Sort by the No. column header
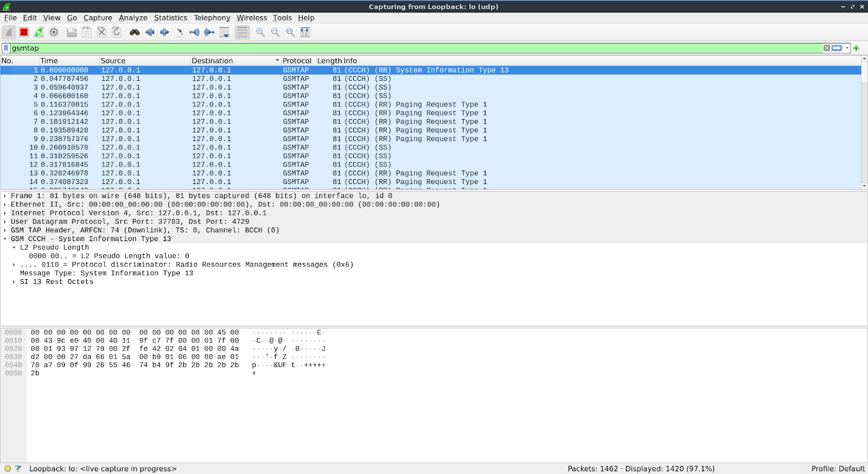The image size is (868, 474). click(x=19, y=61)
